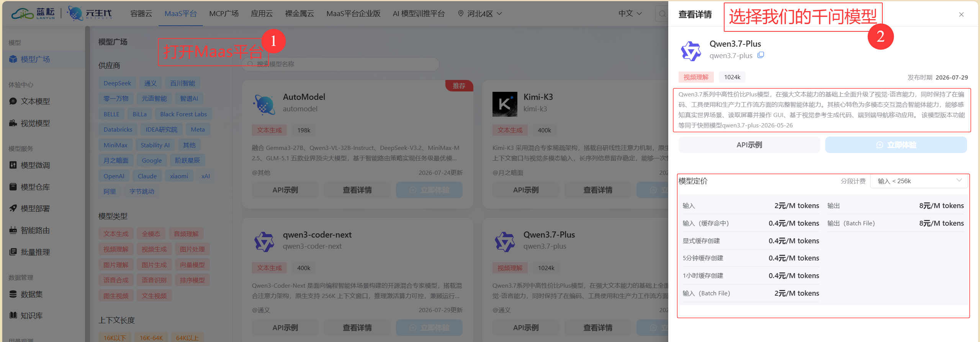Screen dimensions: 980x342
Task: Click the qwen3-coder-next card logo
Action: 264,242
